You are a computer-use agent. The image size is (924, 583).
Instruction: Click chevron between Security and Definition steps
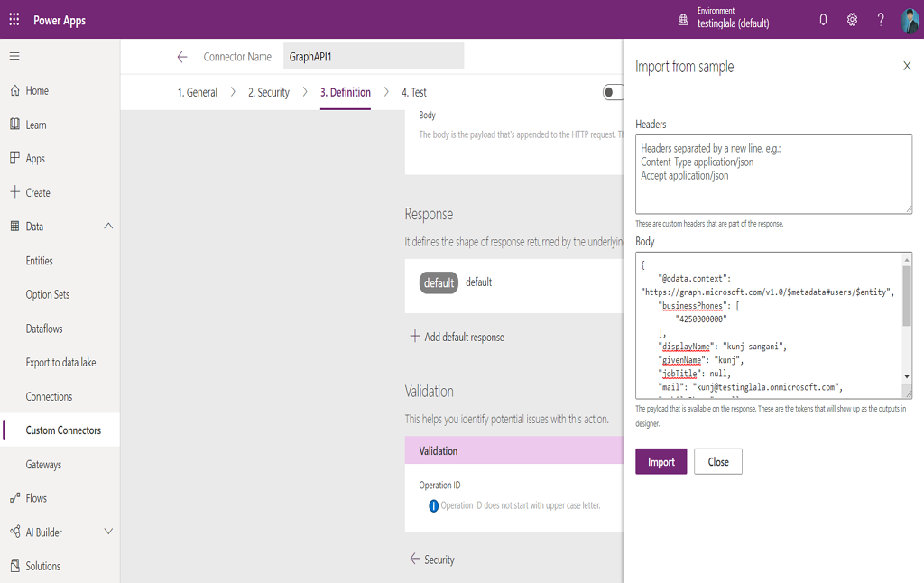click(305, 91)
